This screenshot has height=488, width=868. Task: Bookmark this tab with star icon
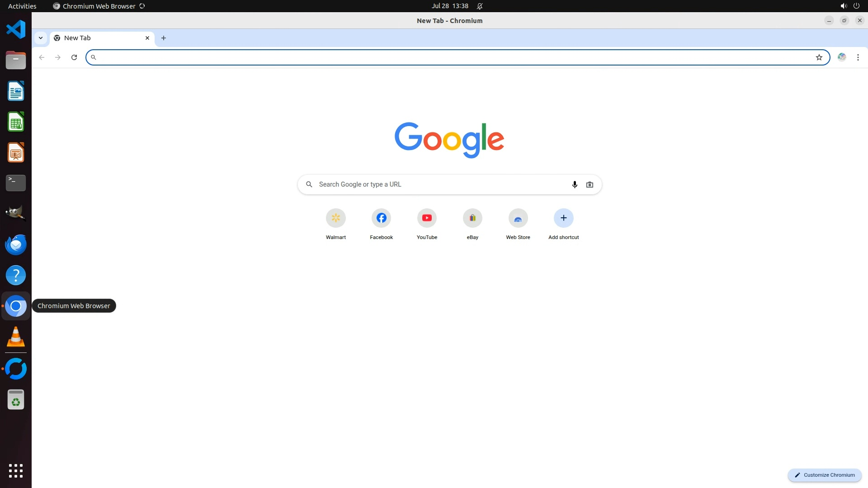point(819,57)
